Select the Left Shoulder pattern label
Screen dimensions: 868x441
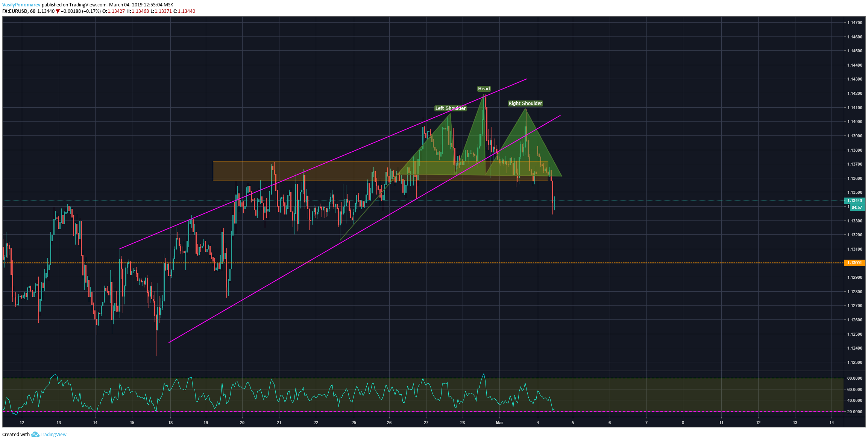click(450, 108)
